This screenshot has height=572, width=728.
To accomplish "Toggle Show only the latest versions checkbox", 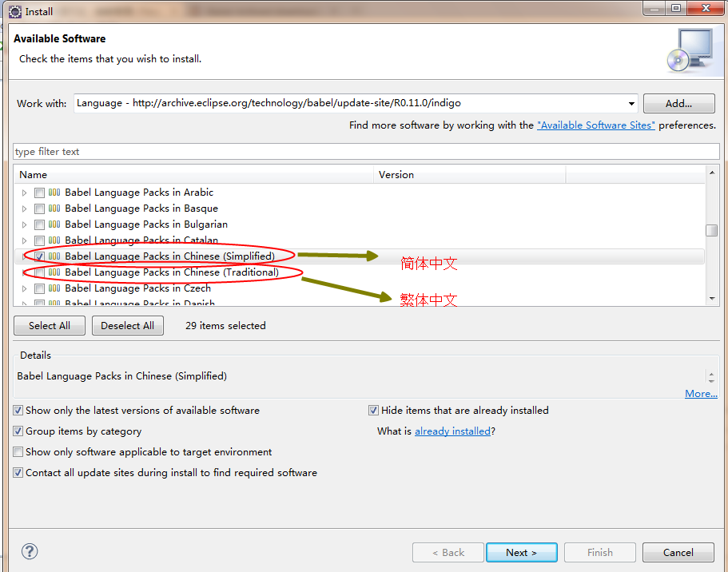I will 18,411.
